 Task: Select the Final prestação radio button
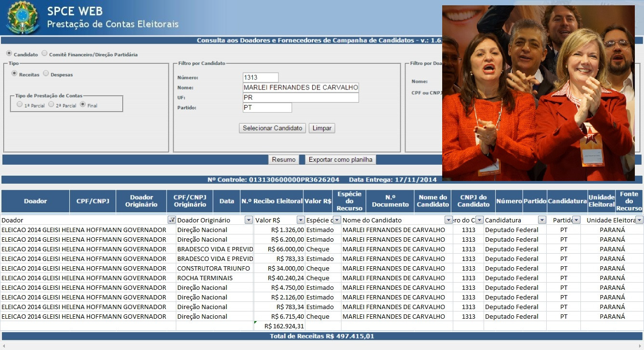point(83,104)
